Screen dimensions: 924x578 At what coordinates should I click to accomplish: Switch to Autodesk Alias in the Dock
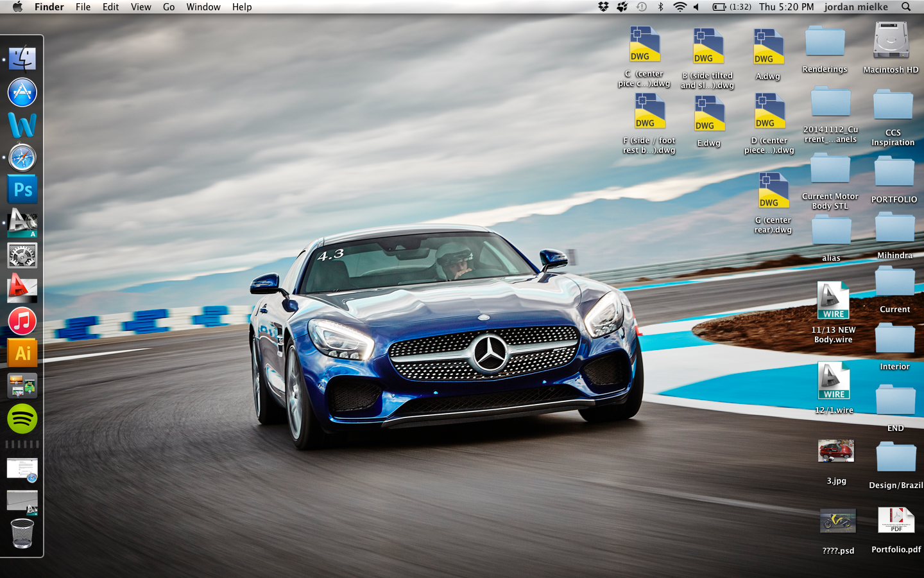(22, 223)
